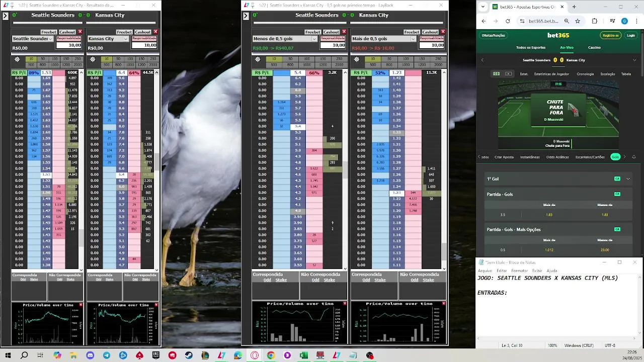Open Epic Games from the taskbar
Screen dimensions: 644x362
tap(156, 355)
